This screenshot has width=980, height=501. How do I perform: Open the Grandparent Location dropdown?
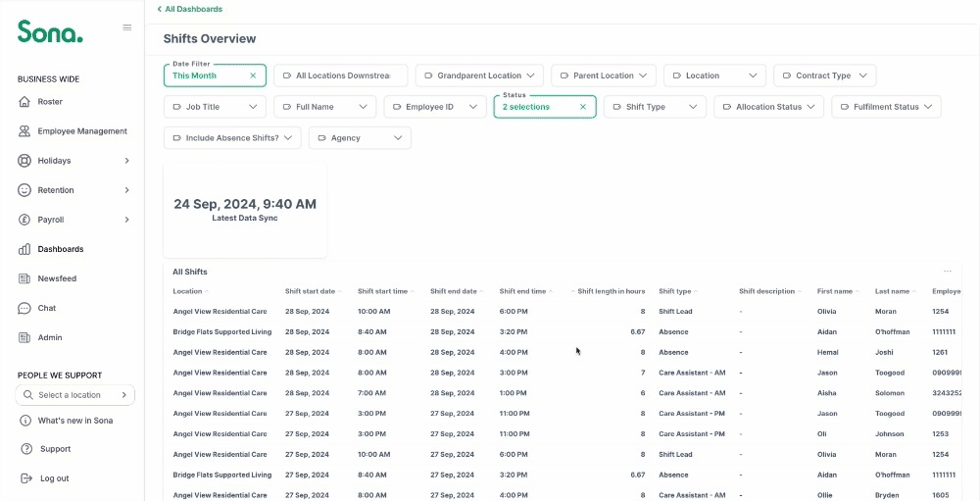[x=479, y=75]
